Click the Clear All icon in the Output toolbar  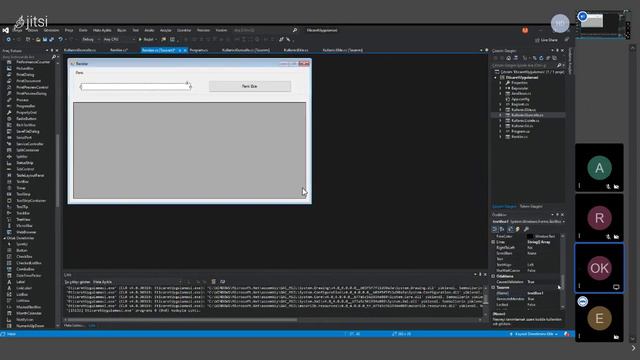(x=213, y=282)
